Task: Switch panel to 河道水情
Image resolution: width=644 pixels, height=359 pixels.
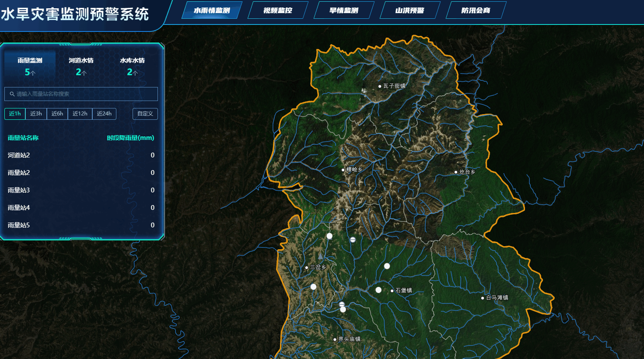Action: (x=81, y=66)
